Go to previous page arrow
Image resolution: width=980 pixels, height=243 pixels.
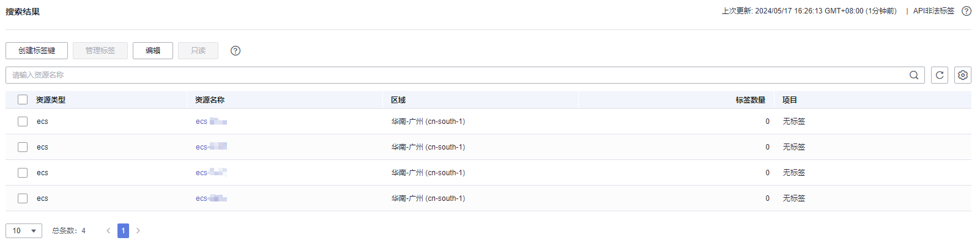[x=108, y=231]
